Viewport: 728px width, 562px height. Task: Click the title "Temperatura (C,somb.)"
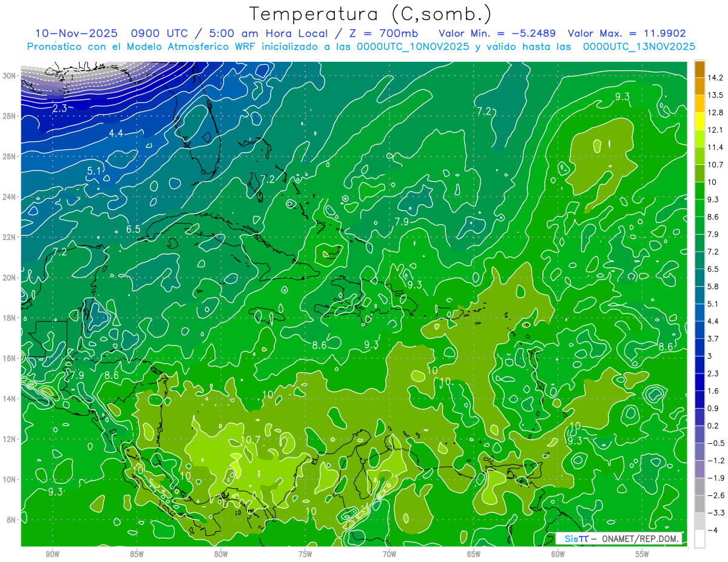[x=371, y=15]
